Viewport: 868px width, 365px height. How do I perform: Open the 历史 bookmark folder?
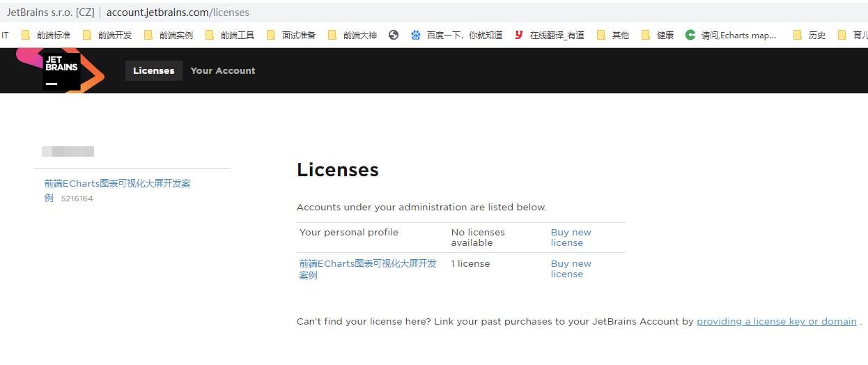pyautogui.click(x=809, y=35)
